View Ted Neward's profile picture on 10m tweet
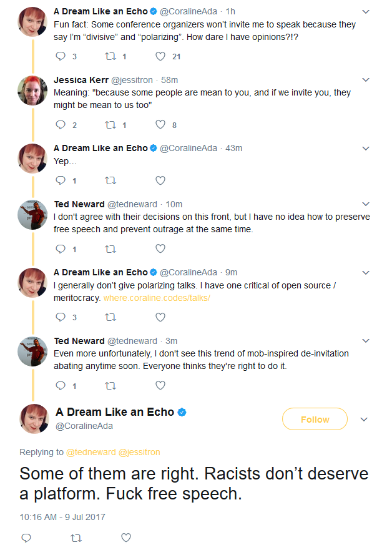Image resolution: width=392 pixels, height=560 pixels. (x=32, y=215)
